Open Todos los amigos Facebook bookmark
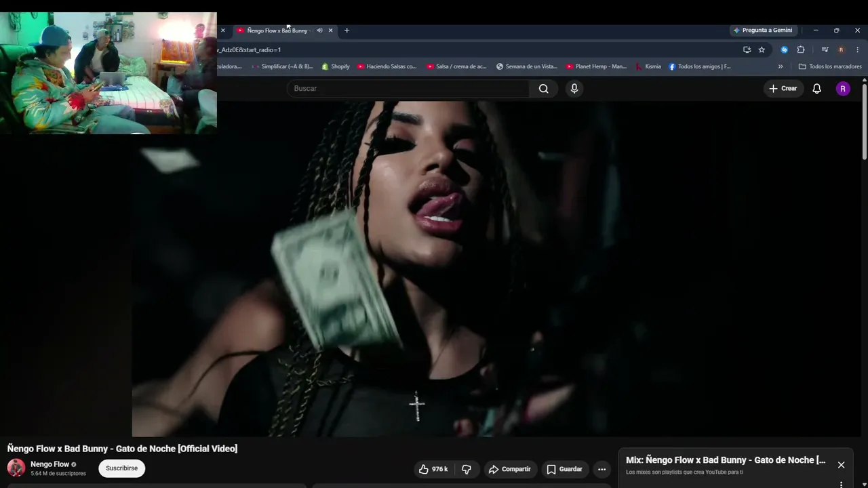Screen dimensions: 868x488 pos(700,66)
